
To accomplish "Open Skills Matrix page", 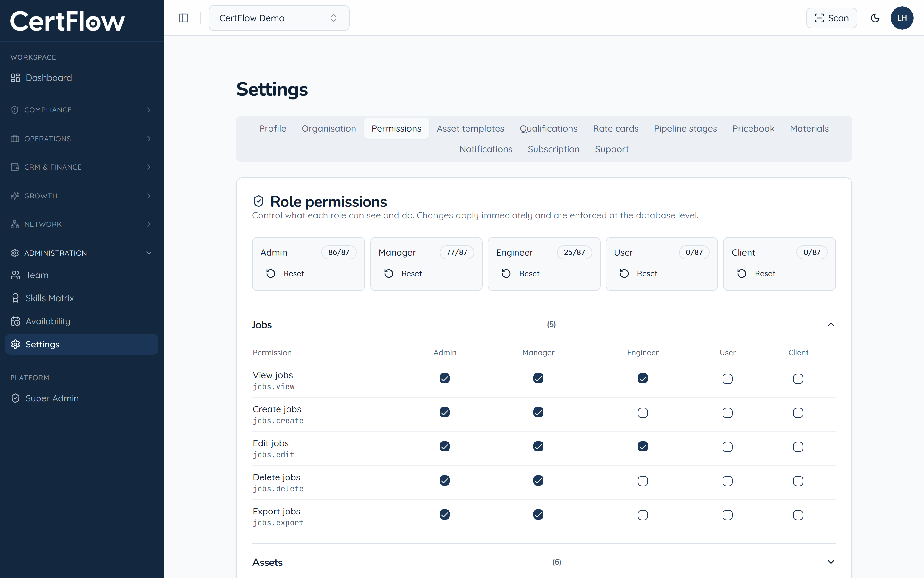I will point(82,298).
